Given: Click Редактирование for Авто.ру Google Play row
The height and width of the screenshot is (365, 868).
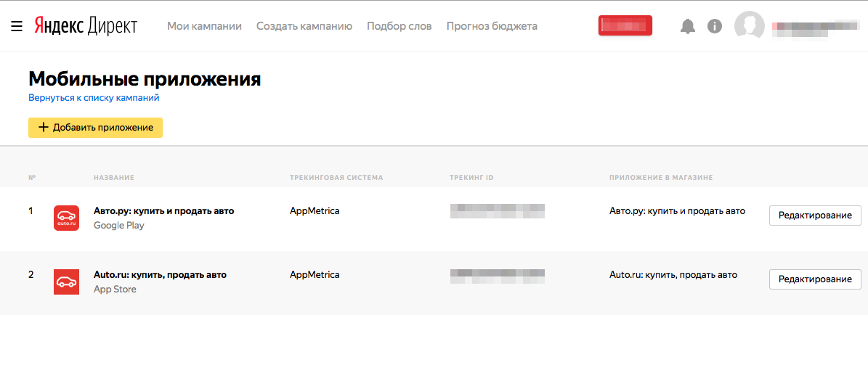Looking at the screenshot, I should [815, 215].
